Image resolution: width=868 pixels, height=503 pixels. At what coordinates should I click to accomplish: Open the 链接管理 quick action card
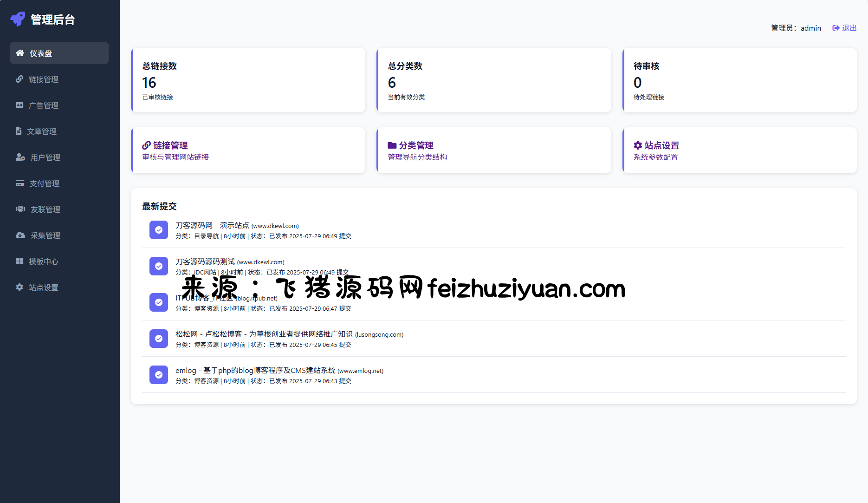tap(248, 150)
